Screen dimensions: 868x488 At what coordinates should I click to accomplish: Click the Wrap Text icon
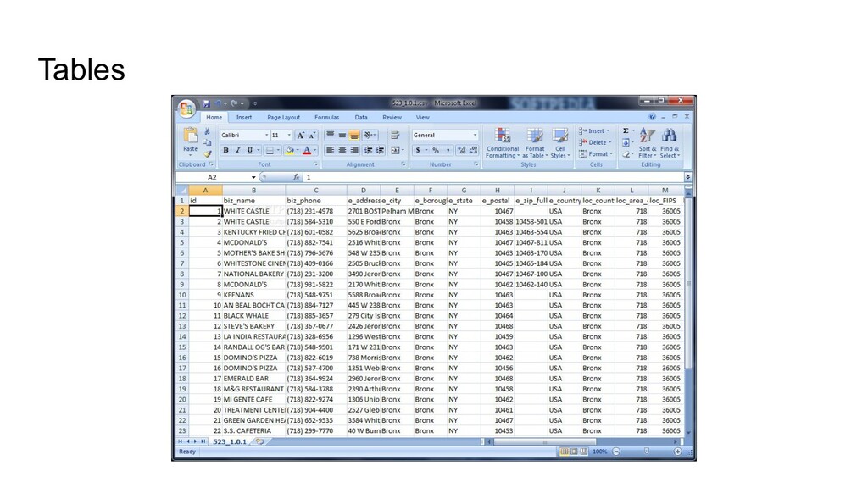[395, 135]
